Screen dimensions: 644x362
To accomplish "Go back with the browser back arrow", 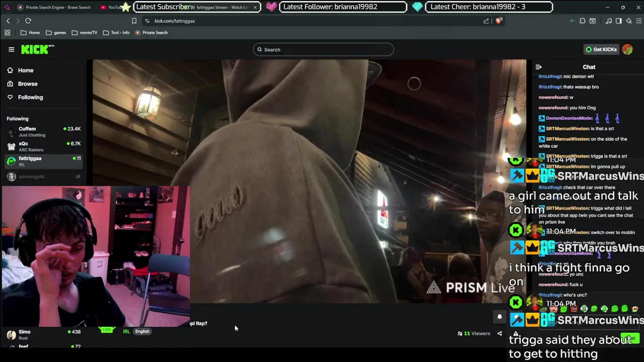I will [x=8, y=21].
